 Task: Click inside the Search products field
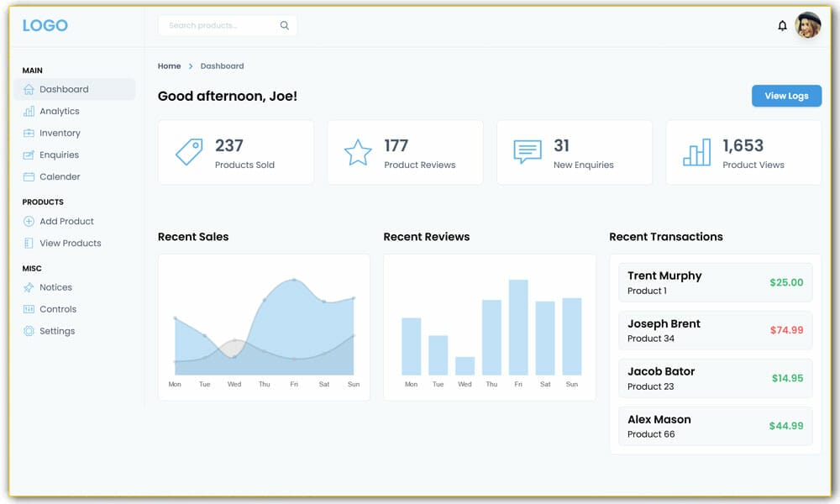(x=210, y=25)
